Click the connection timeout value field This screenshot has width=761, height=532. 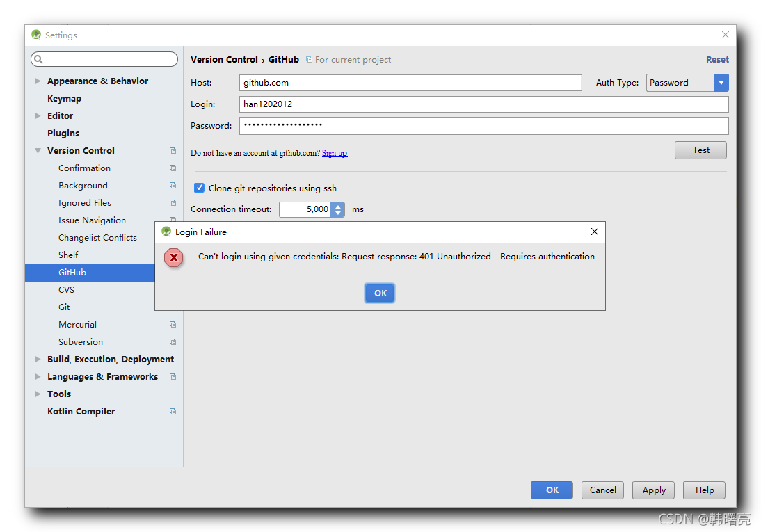[x=305, y=209]
